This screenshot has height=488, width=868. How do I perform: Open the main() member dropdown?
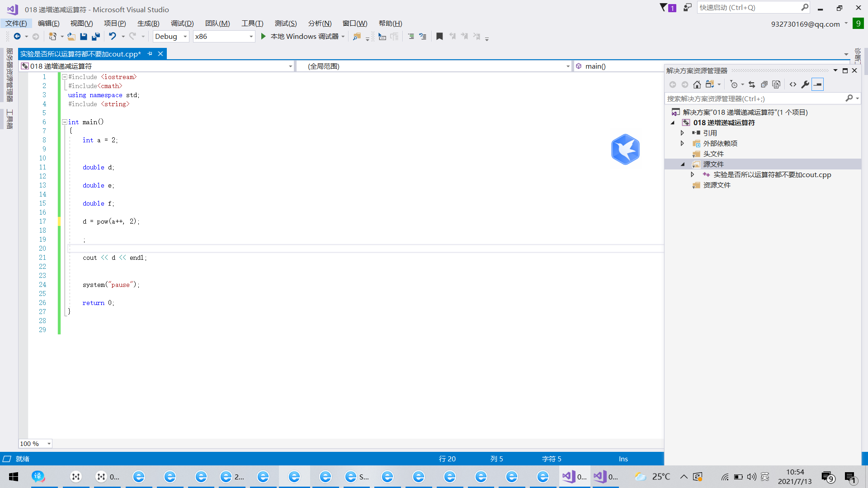click(618, 66)
